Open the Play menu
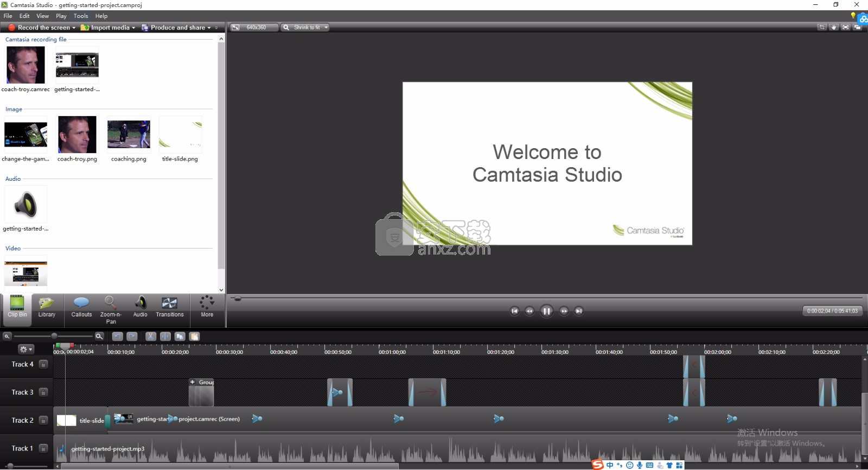 (x=61, y=16)
